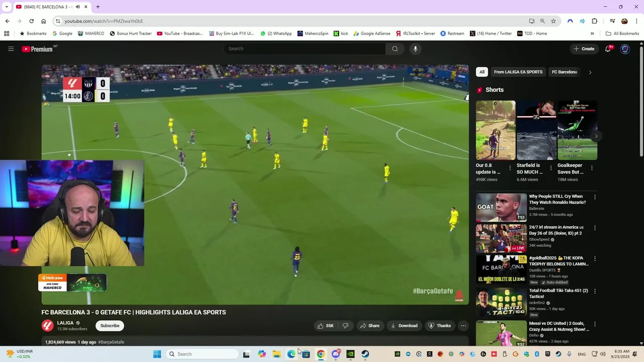Image resolution: width=644 pixels, height=362 pixels.
Task: Open File Explorer from taskbar
Action: (x=277, y=354)
